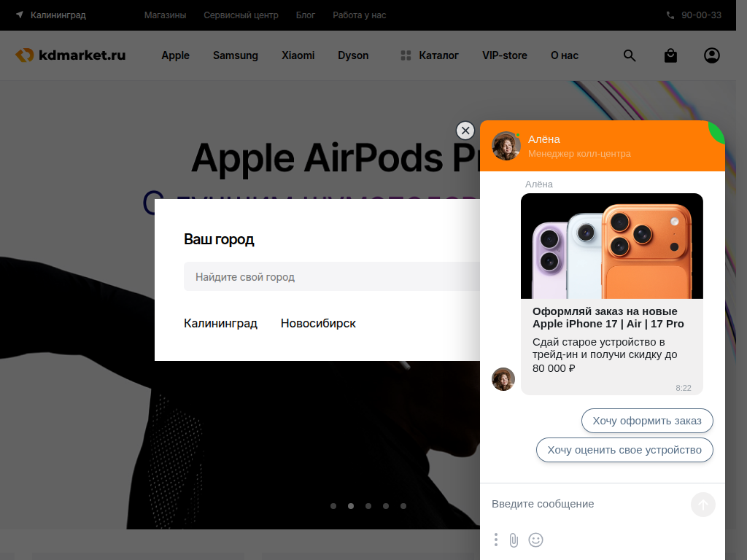This screenshot has width=747, height=560.
Task: Select Новосибирск as your city
Action: click(x=318, y=323)
